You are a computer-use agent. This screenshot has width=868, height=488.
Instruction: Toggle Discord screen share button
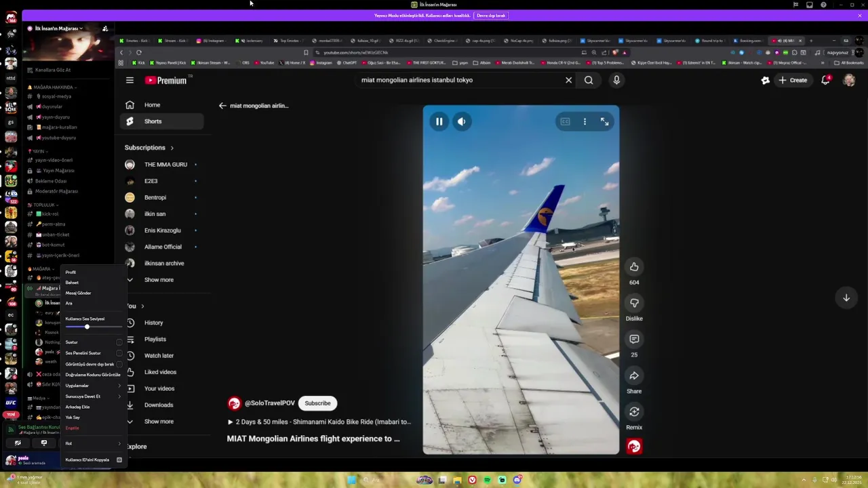(44, 443)
